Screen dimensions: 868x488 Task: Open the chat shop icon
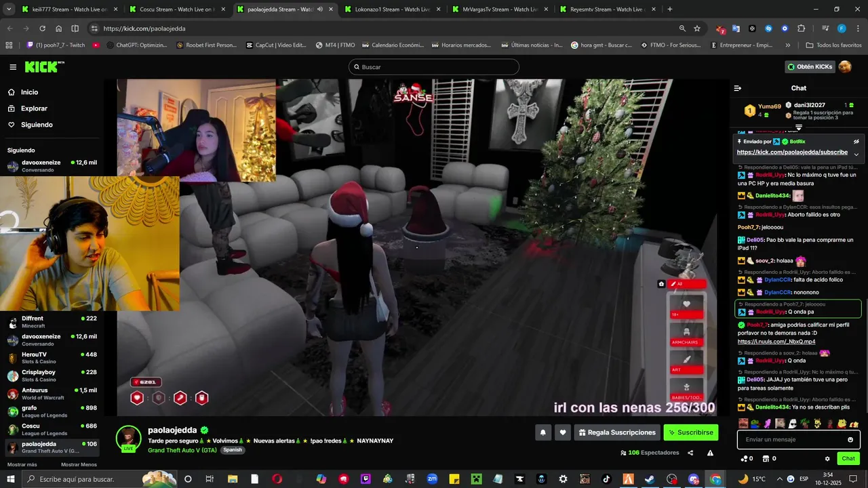[766, 459]
